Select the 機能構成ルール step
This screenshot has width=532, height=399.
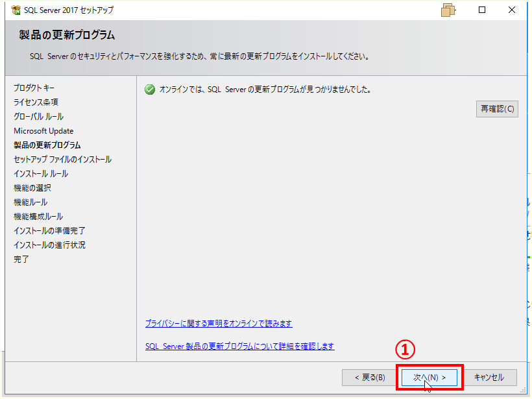click(38, 216)
